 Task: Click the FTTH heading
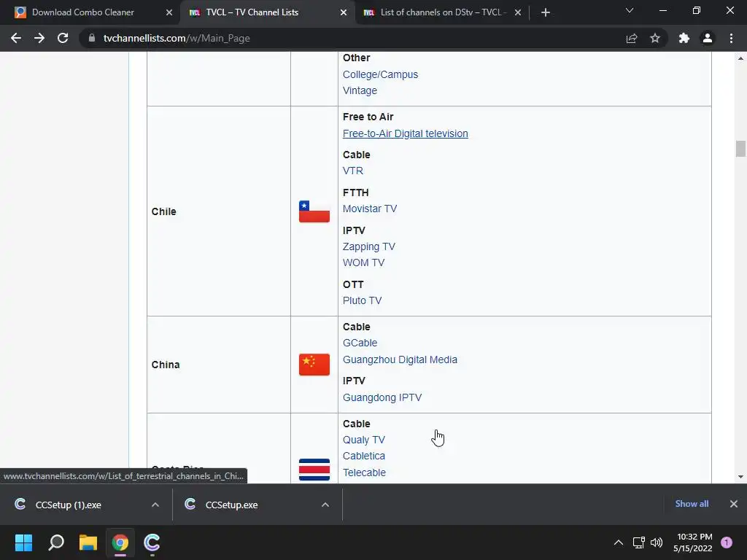[x=355, y=192]
